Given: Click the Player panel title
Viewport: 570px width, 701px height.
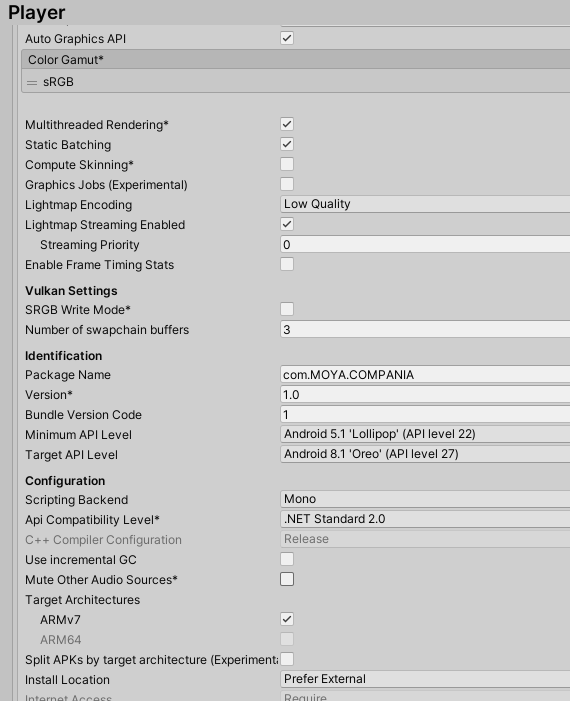Looking at the screenshot, I should [37, 13].
